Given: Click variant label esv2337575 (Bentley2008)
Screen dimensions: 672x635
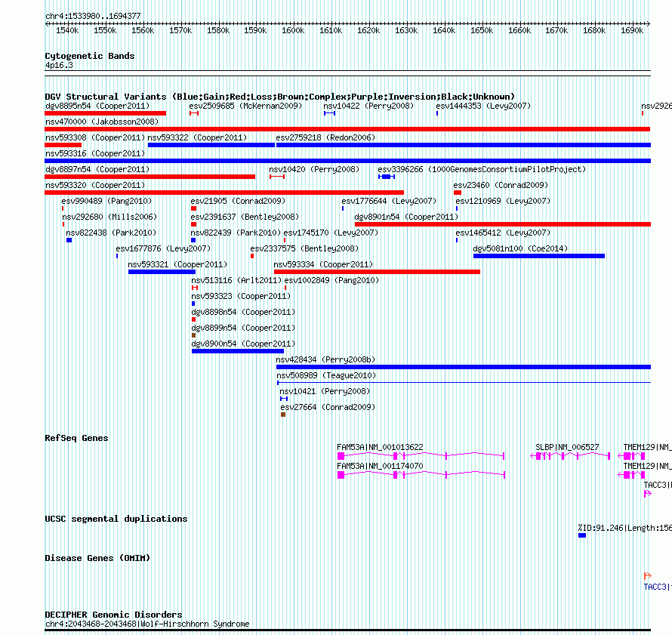Looking at the screenshot, I should [305, 248].
